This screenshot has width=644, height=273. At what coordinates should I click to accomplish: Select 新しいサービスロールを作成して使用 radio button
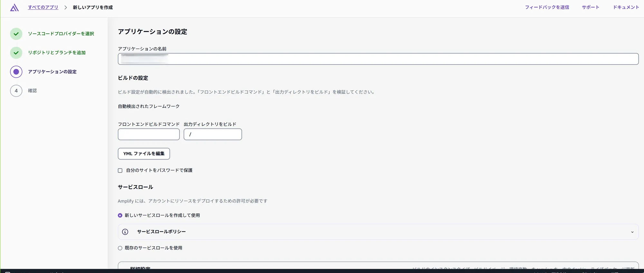(120, 215)
